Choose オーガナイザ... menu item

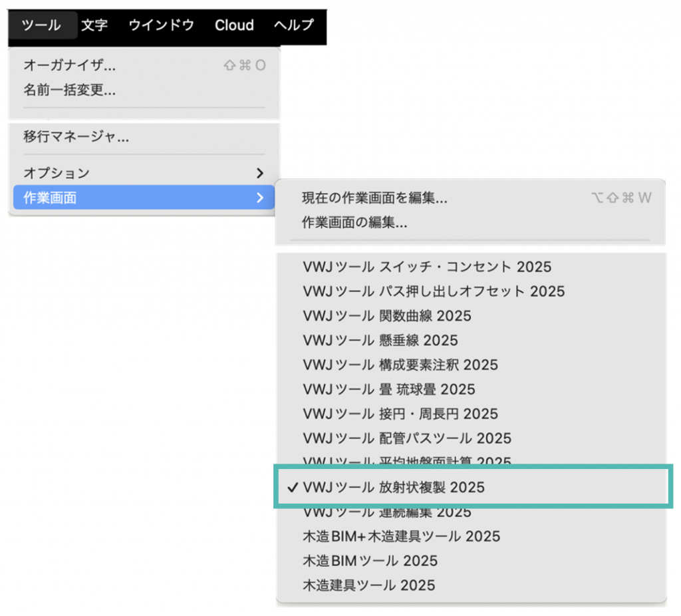144,65
